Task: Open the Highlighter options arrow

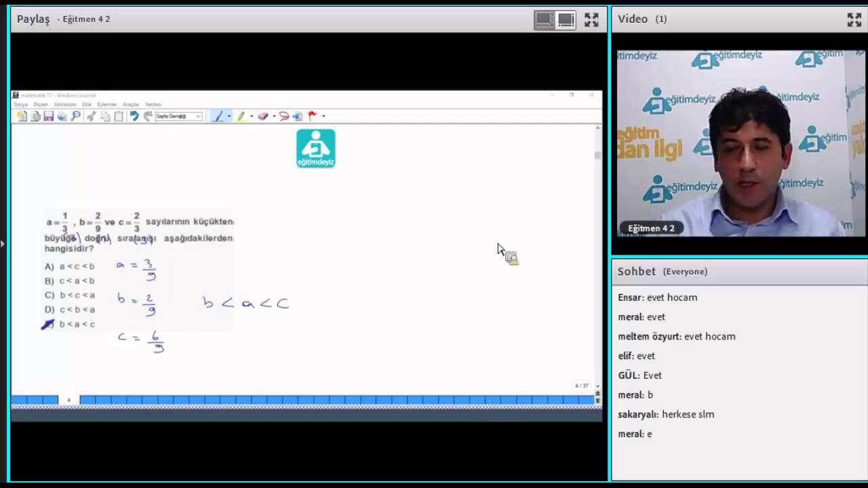Action: [252, 117]
